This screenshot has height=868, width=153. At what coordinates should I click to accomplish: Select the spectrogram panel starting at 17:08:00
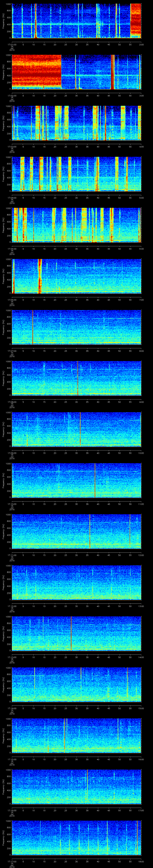[76, 378]
